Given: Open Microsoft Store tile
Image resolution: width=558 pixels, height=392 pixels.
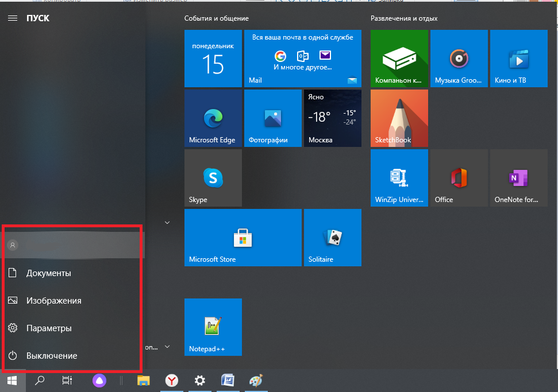Looking at the screenshot, I should coord(243,238).
